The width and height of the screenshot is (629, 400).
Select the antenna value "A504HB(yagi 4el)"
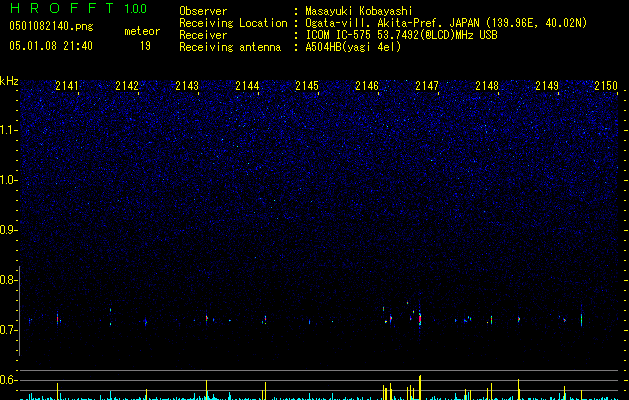[353, 47]
